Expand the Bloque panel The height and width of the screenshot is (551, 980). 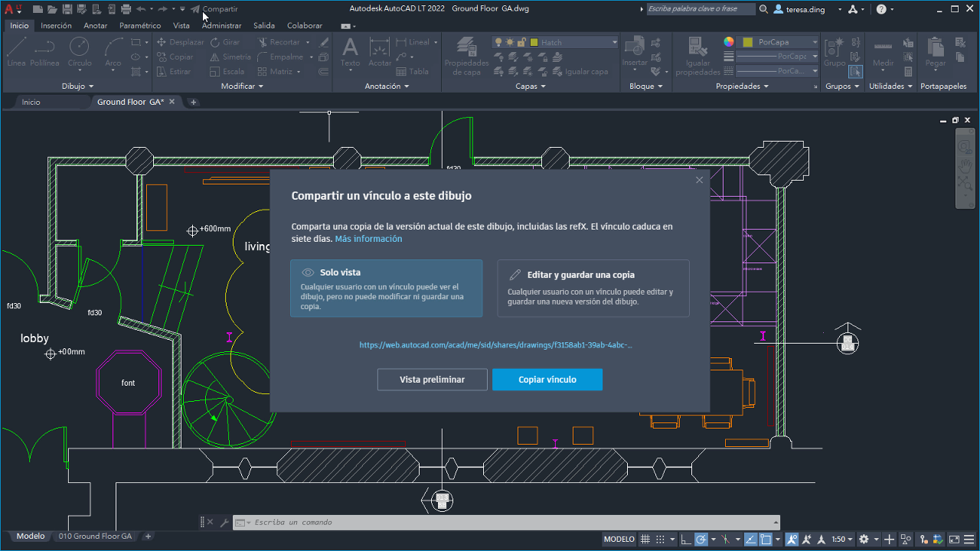pos(646,86)
